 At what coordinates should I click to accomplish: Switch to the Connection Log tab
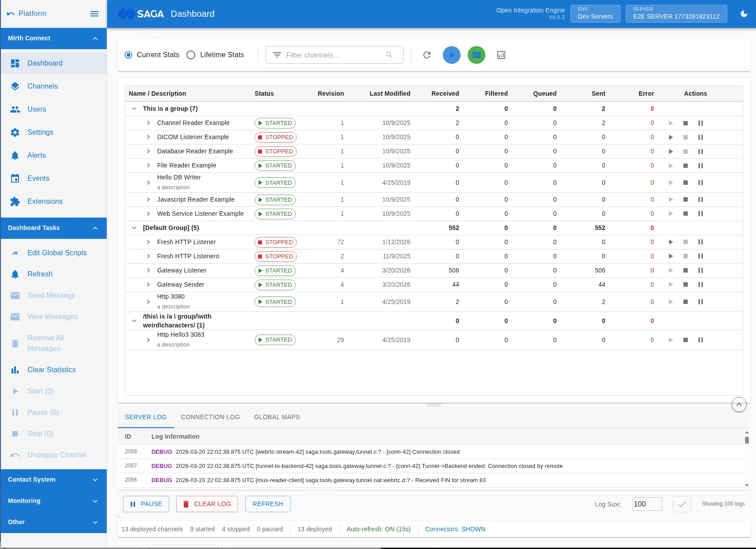click(210, 417)
